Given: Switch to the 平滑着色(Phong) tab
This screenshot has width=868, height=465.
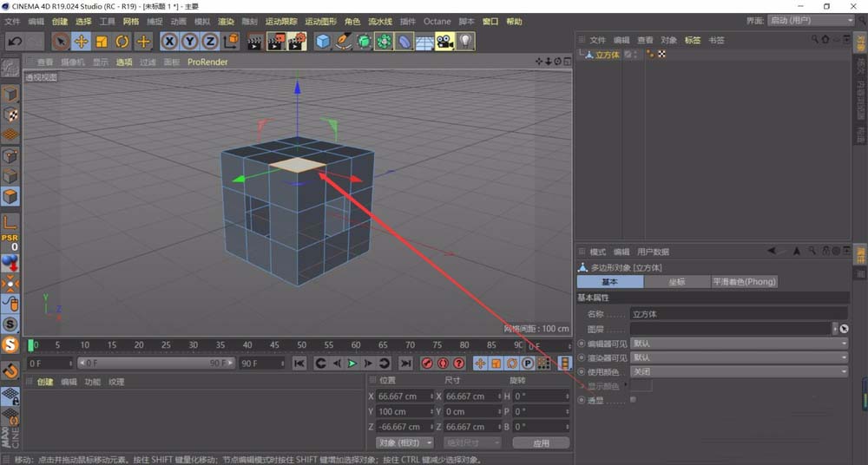Looking at the screenshot, I should pyautogui.click(x=745, y=282).
